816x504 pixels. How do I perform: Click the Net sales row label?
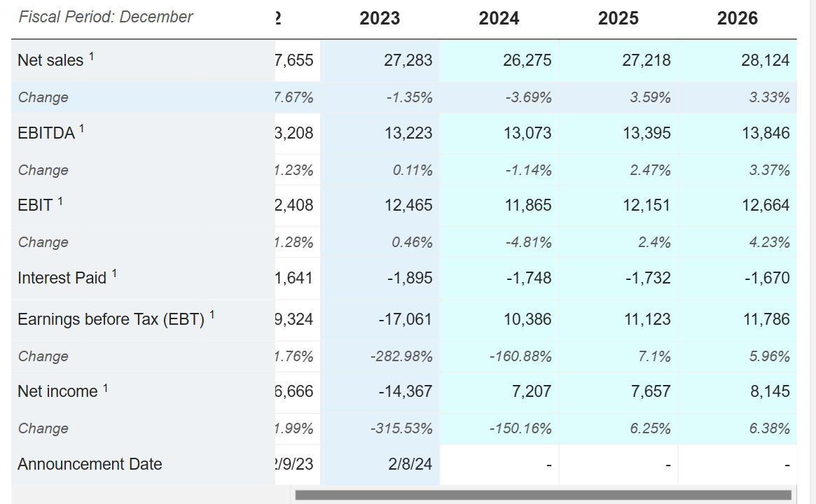pyautogui.click(x=50, y=60)
